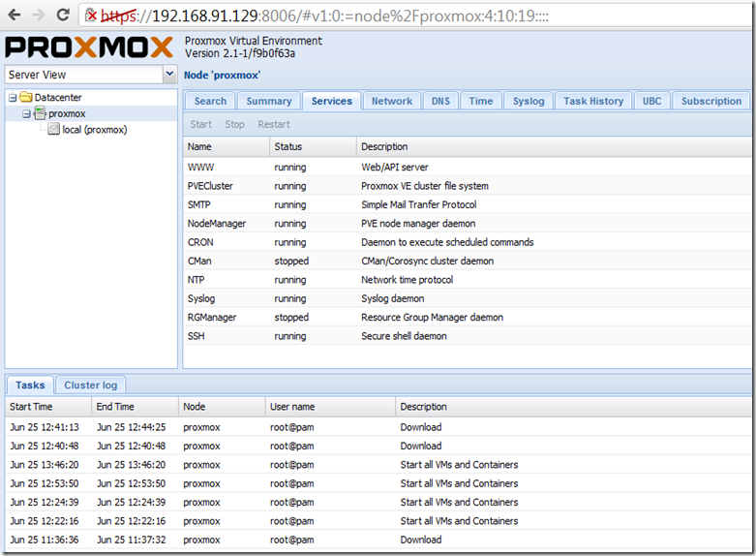Sort services by the services Description header
This screenshot has height=556, width=756.
coord(554,146)
